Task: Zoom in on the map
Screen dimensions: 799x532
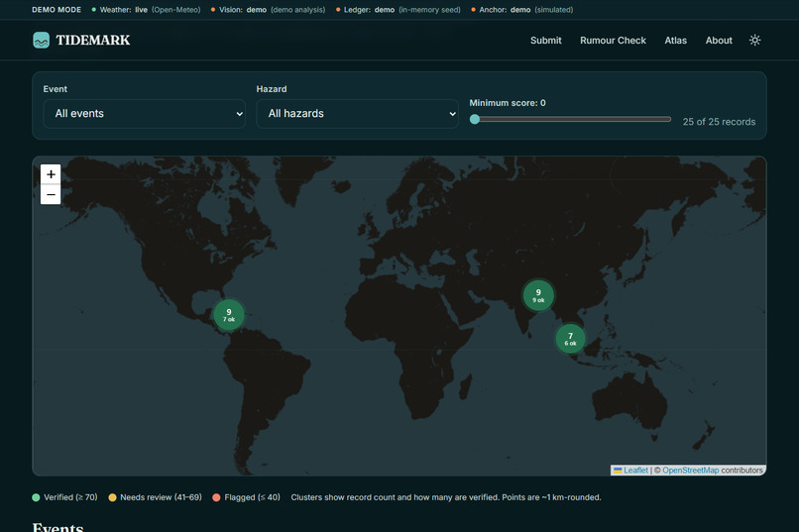Action: (51, 174)
